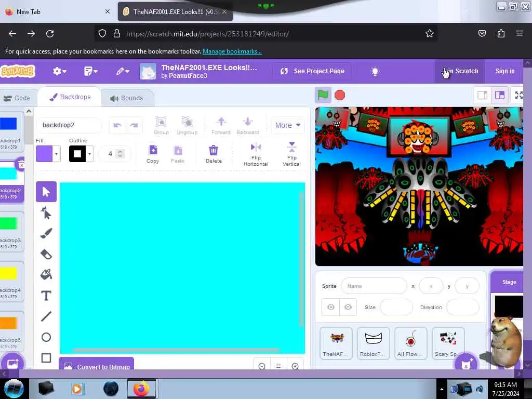Screen dimensions: 532x399
Task: Move selection Backward
Action: (248, 125)
